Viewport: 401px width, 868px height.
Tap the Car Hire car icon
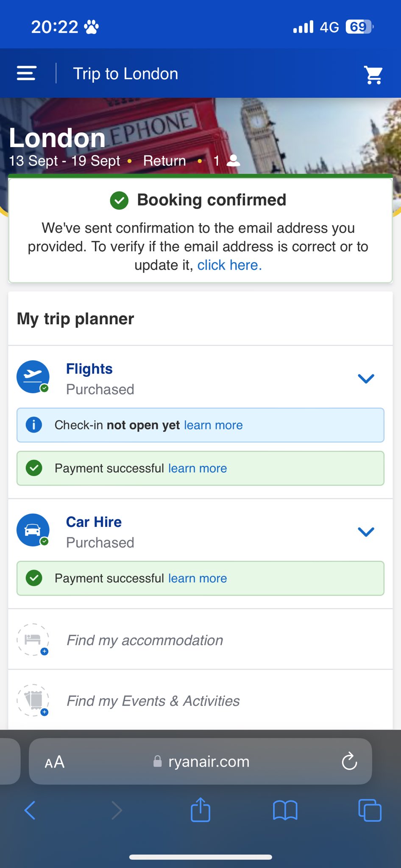click(33, 530)
